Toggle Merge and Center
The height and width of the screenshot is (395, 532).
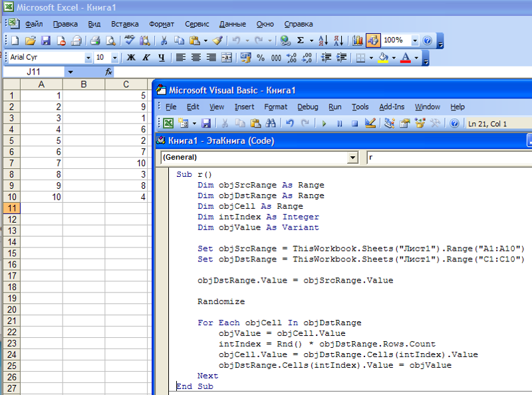226,58
